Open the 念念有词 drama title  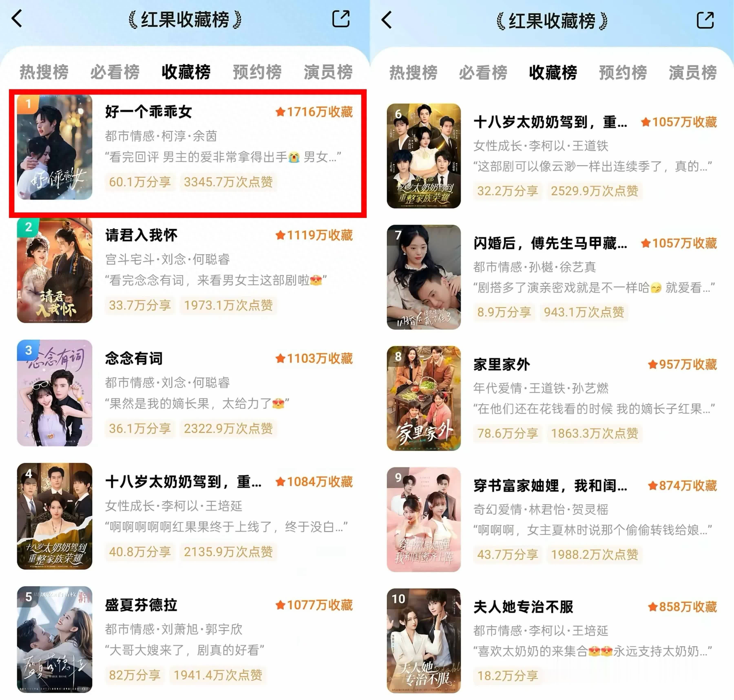pos(134,358)
